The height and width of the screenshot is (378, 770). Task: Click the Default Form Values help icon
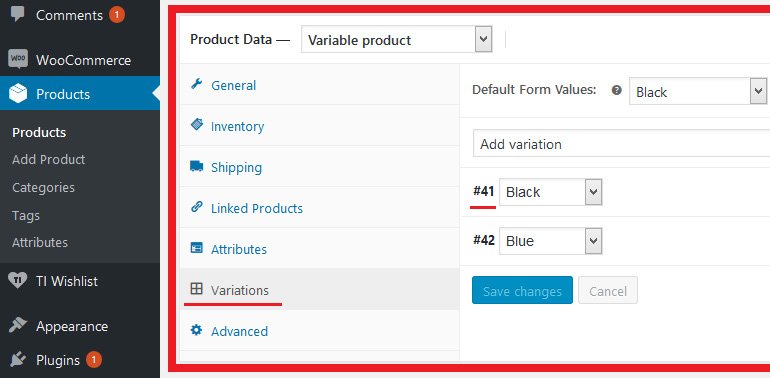tap(617, 90)
